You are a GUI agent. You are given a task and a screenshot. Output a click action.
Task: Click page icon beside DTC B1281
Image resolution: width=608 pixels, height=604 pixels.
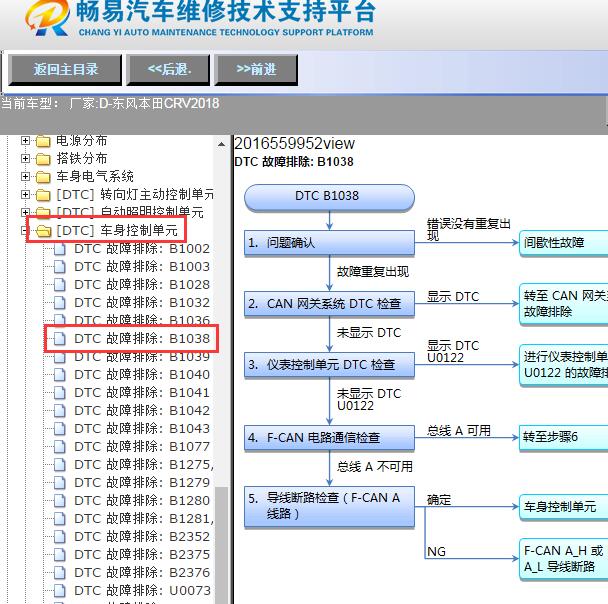59,518
